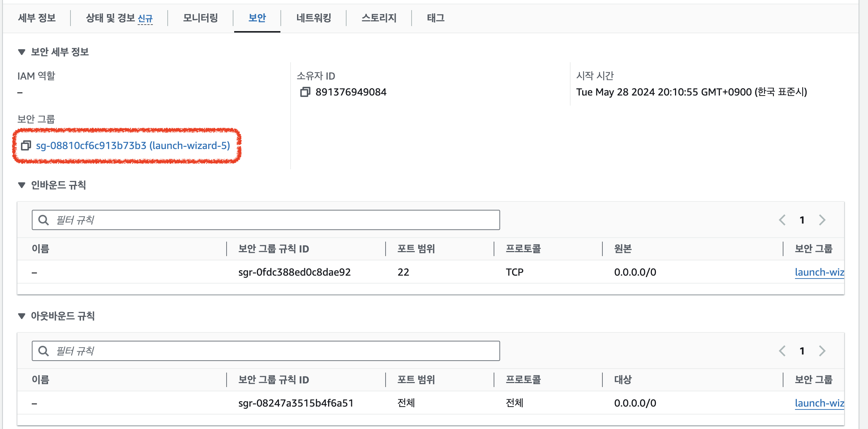Open security group sg-08810cf6c913b73b3 link
868x429 pixels.
[x=133, y=145]
